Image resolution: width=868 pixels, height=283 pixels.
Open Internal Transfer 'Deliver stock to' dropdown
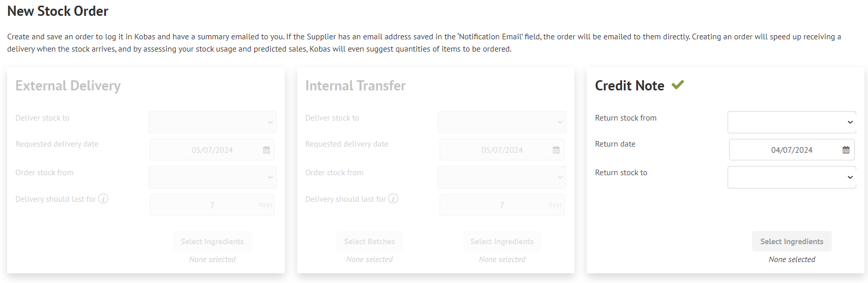502,123
